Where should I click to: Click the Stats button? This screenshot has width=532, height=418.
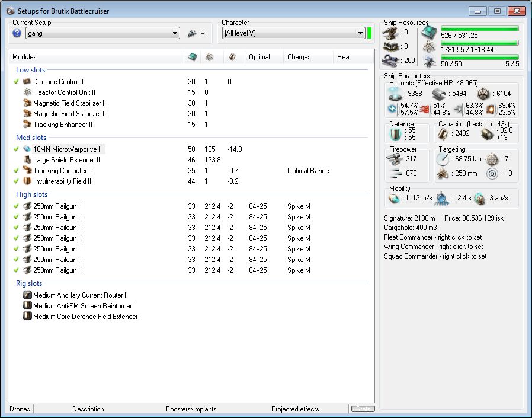(x=363, y=409)
